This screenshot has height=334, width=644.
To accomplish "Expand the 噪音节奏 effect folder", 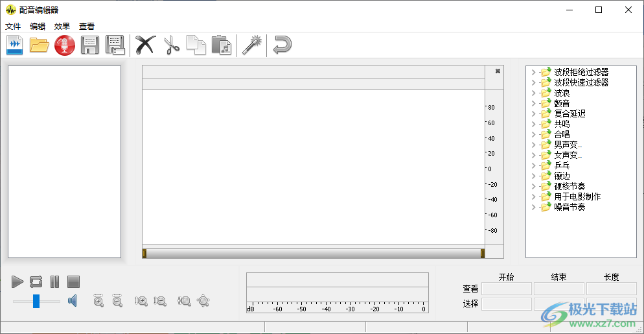I will pyautogui.click(x=533, y=208).
